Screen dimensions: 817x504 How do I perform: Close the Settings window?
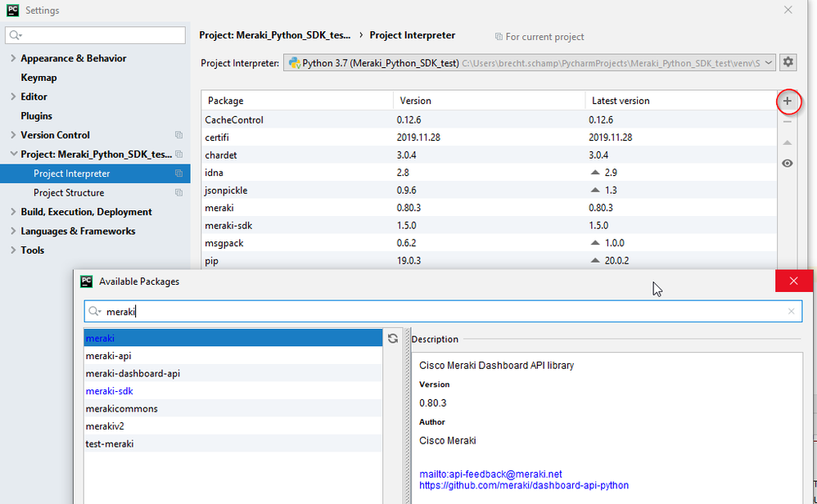(788, 10)
